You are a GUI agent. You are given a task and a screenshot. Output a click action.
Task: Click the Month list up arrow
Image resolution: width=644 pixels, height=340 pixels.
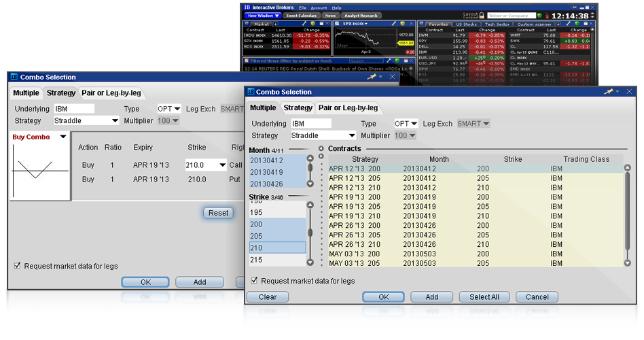(x=310, y=158)
